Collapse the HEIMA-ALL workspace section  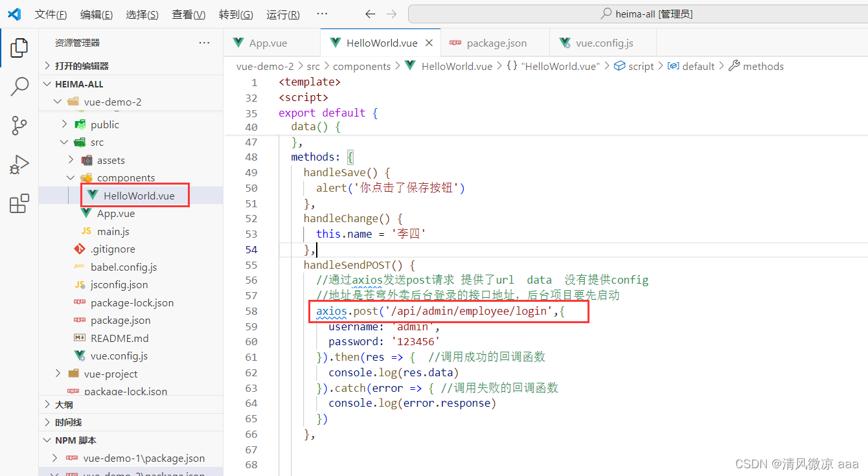click(x=131, y=84)
